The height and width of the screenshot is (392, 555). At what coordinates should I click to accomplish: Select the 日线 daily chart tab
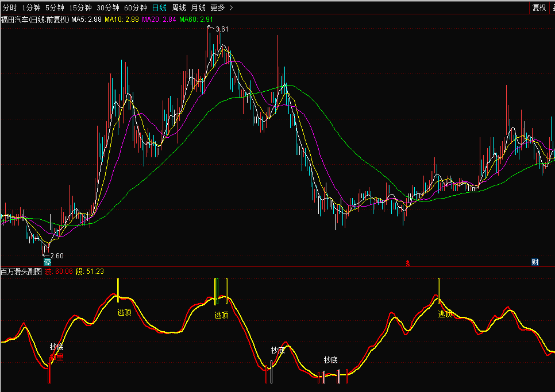click(x=160, y=8)
